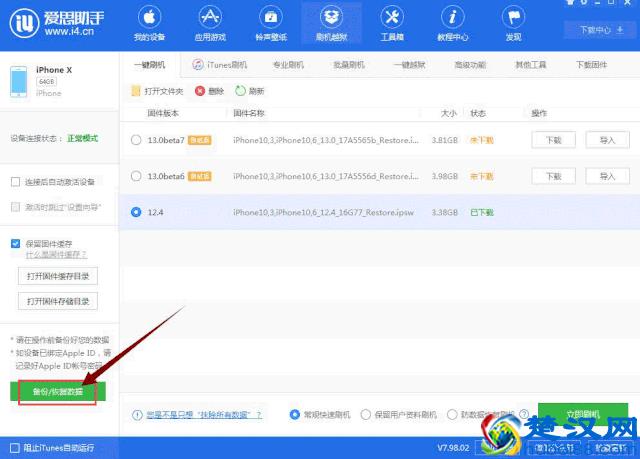The image size is (640, 459).
Task: Click 打开固件缓存目录 button
Action: click(x=58, y=276)
